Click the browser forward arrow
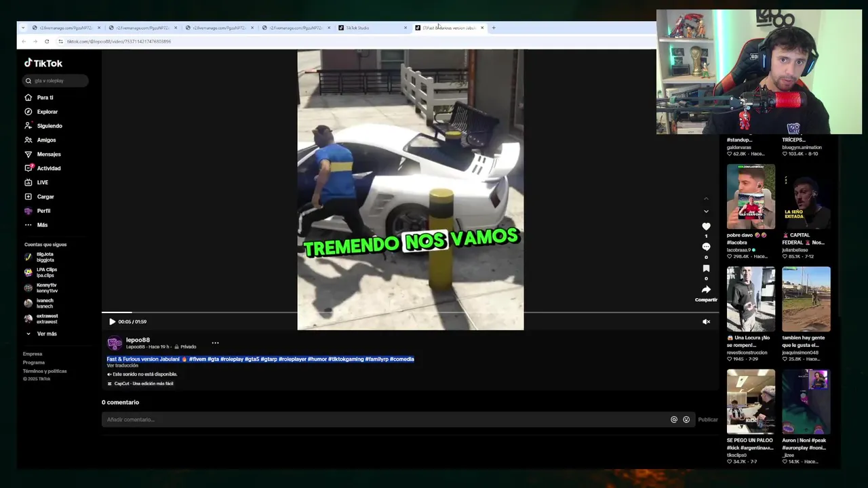Viewport: 868px width, 488px height. (x=35, y=41)
